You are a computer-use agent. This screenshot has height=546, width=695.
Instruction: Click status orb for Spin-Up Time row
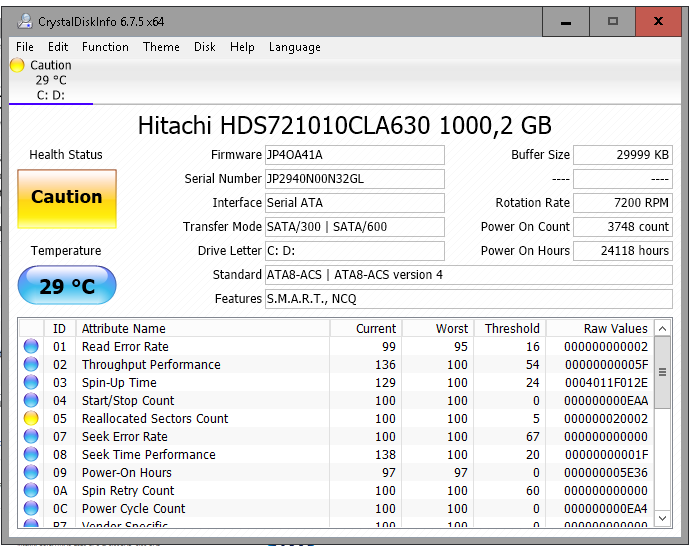point(31,382)
